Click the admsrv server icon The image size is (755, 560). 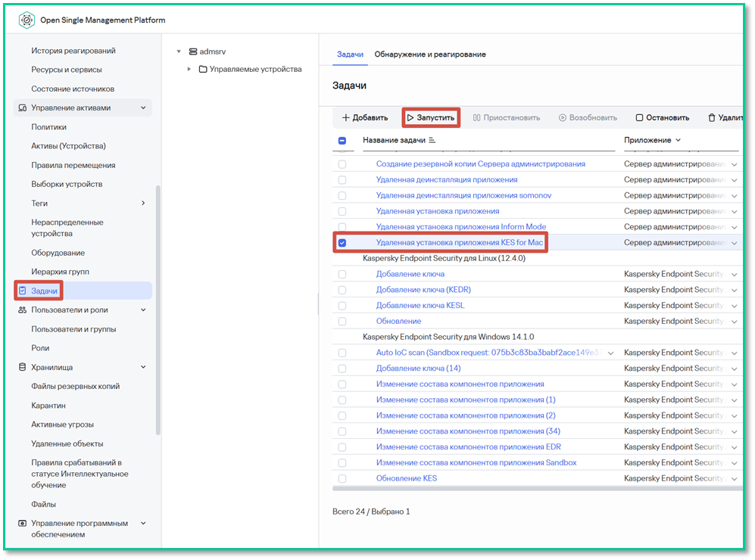[193, 51]
